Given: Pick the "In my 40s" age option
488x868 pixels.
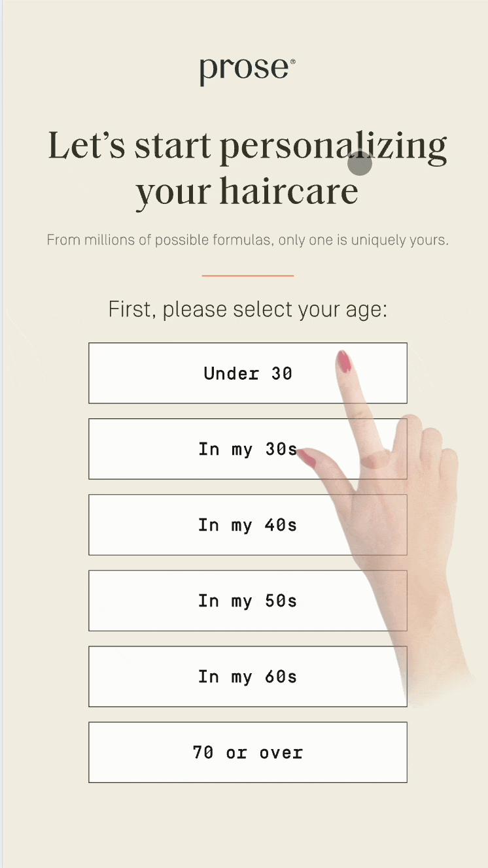Looking at the screenshot, I should click(247, 525).
